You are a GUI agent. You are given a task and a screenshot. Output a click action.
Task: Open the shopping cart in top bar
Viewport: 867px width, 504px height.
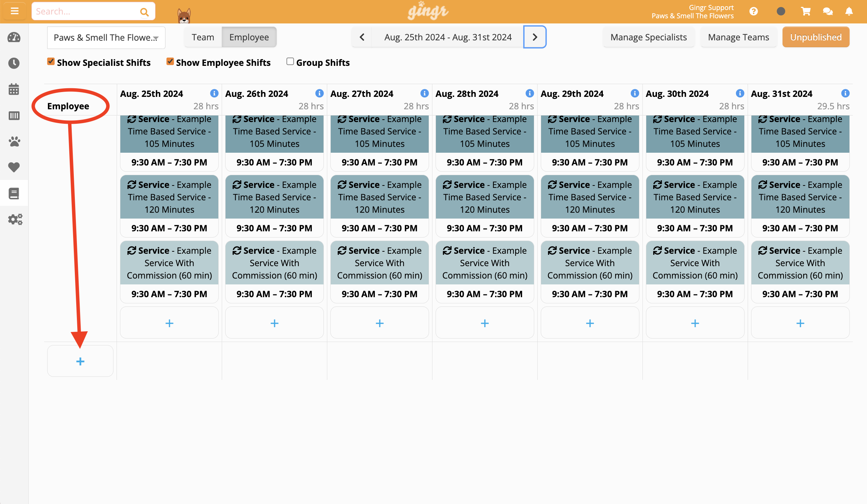[x=805, y=11]
